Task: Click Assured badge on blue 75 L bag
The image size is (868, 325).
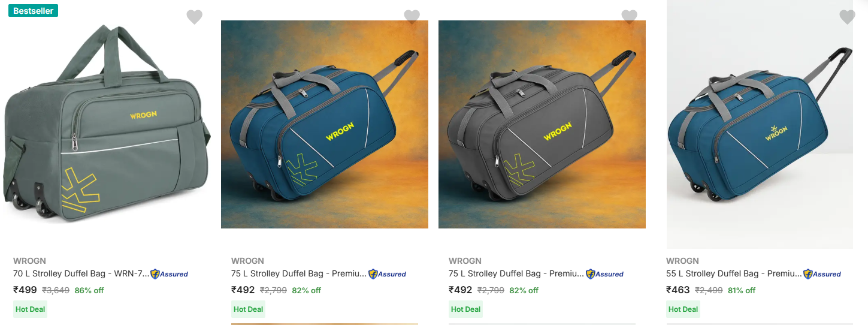Action: (388, 274)
